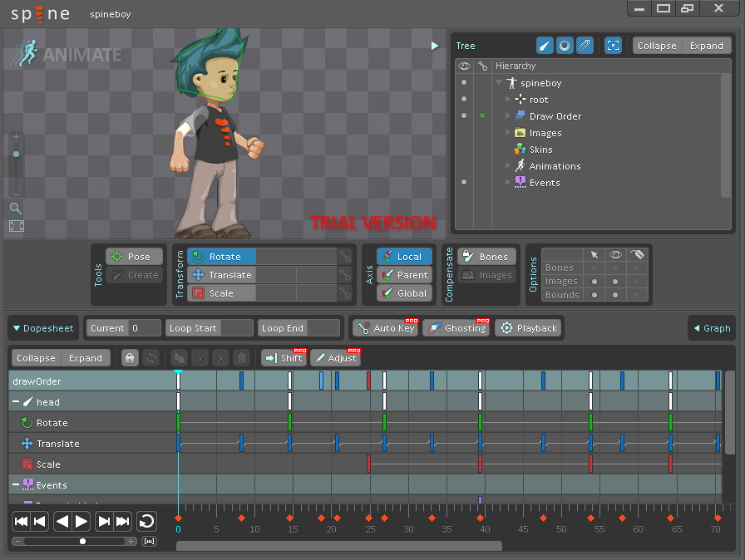The height and width of the screenshot is (560, 745).
Task: Open the Dopesheet dropdown
Action: (43, 328)
